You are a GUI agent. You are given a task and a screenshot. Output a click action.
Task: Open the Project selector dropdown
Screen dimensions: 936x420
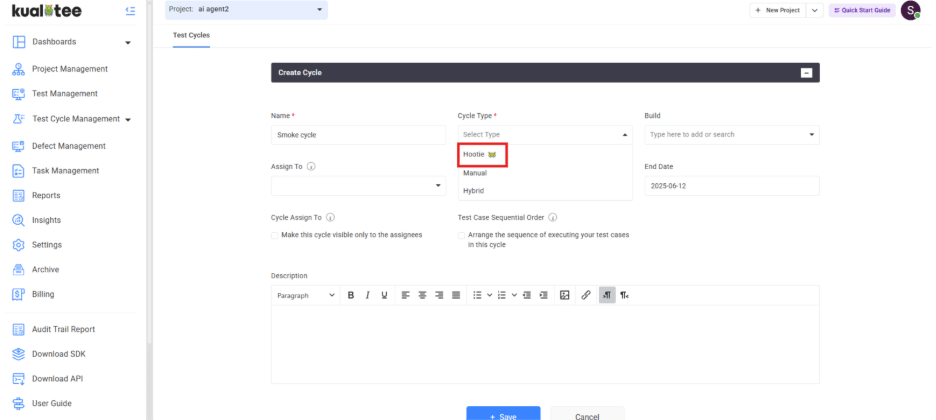(247, 10)
